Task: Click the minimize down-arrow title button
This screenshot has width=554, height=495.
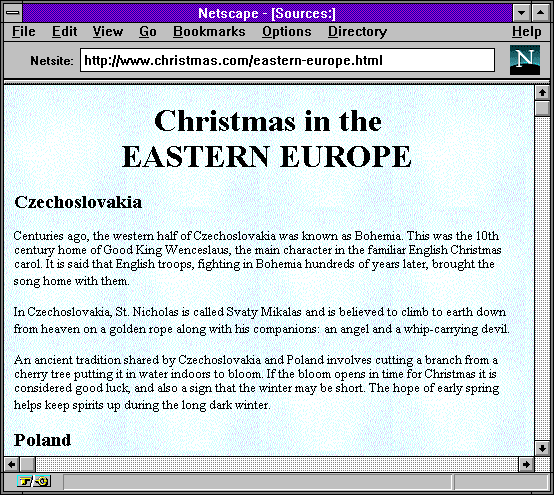Action: click(521, 13)
